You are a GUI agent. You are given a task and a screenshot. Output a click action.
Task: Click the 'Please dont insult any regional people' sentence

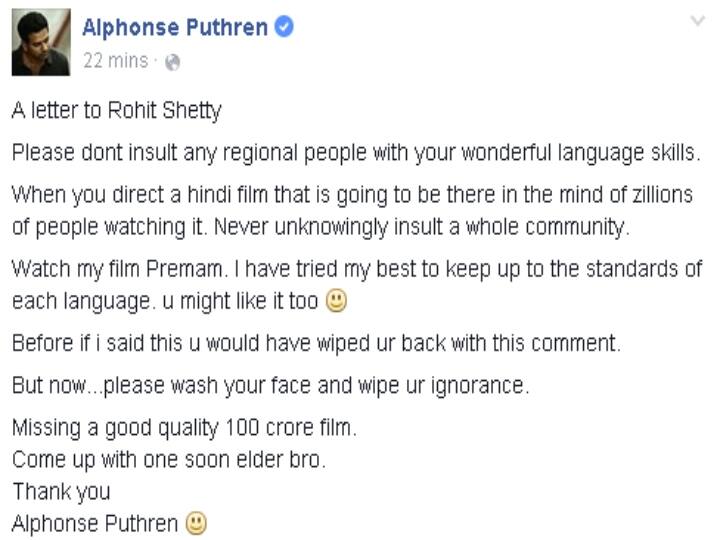pyautogui.click(x=356, y=153)
